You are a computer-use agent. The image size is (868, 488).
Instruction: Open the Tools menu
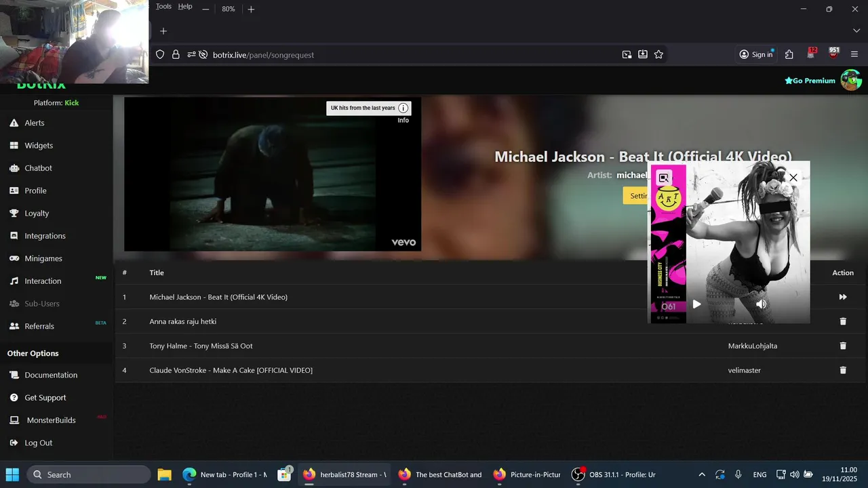pyautogui.click(x=163, y=7)
